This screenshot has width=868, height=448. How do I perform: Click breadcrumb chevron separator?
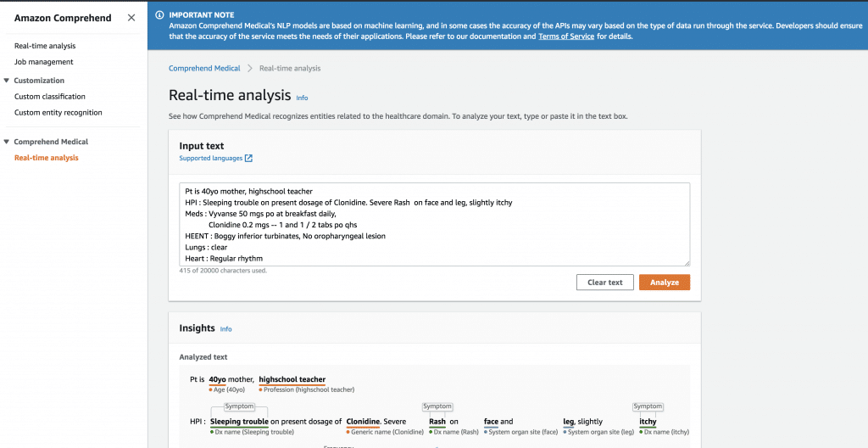tap(250, 68)
